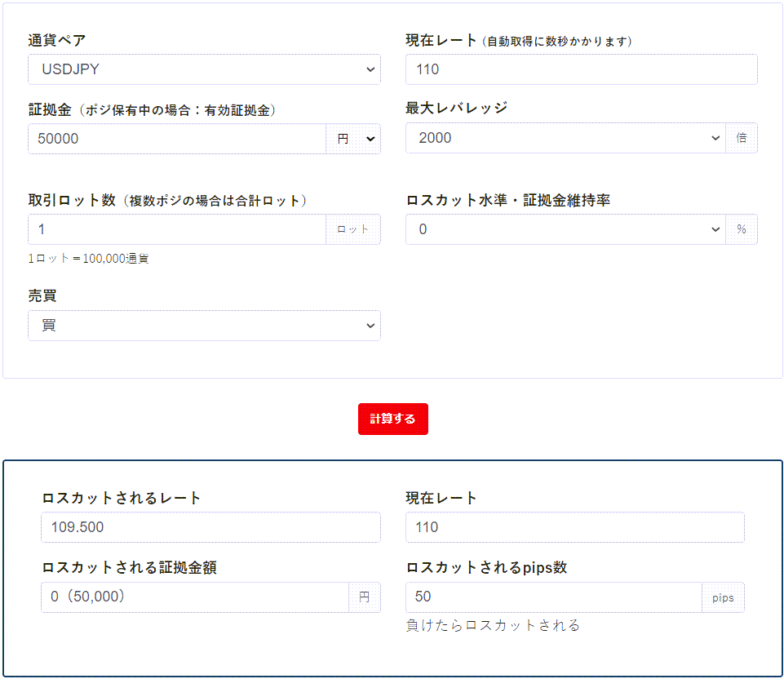The height and width of the screenshot is (679, 784).
Task: Click the % unit label beside ロスカット水準
Action: (742, 229)
